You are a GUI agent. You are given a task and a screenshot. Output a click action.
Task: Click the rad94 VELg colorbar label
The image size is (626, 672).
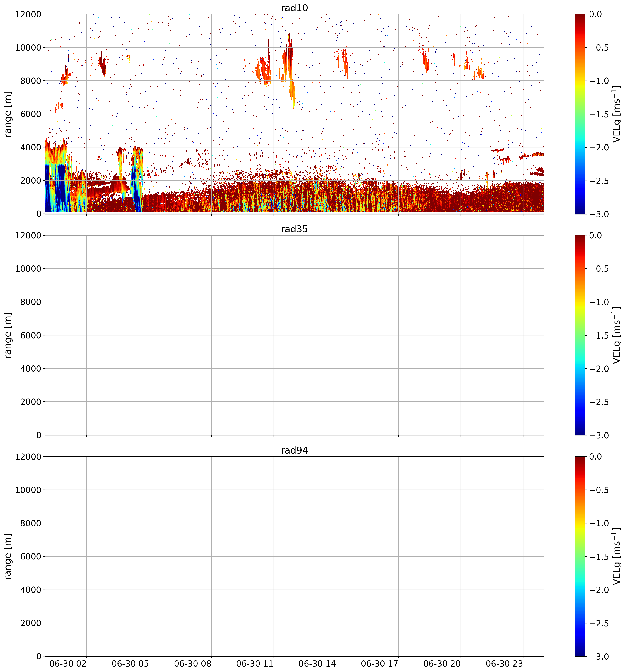tap(617, 556)
